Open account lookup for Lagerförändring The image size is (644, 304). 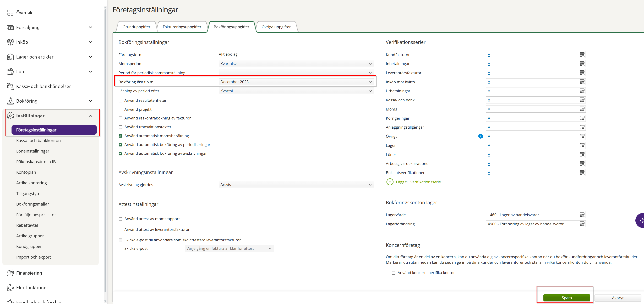[x=582, y=224]
